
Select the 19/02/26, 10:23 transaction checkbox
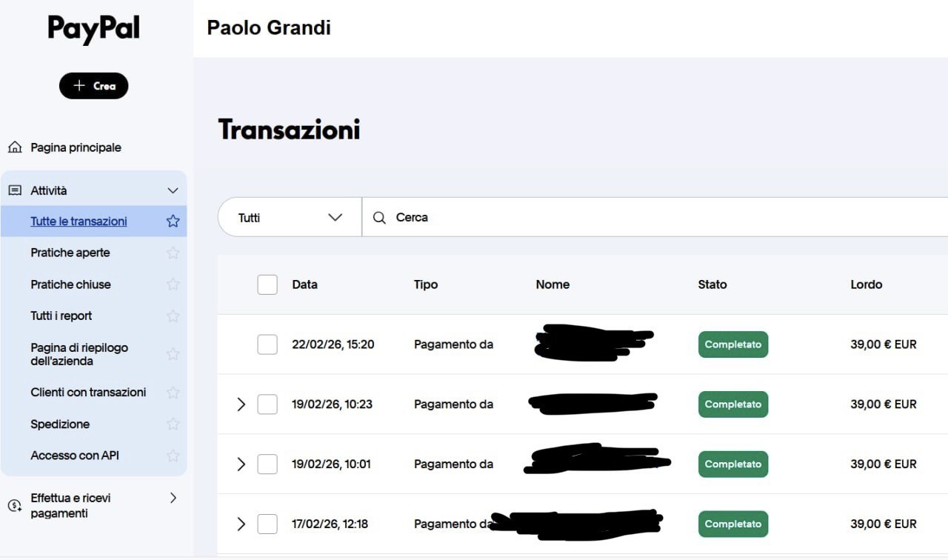267,404
